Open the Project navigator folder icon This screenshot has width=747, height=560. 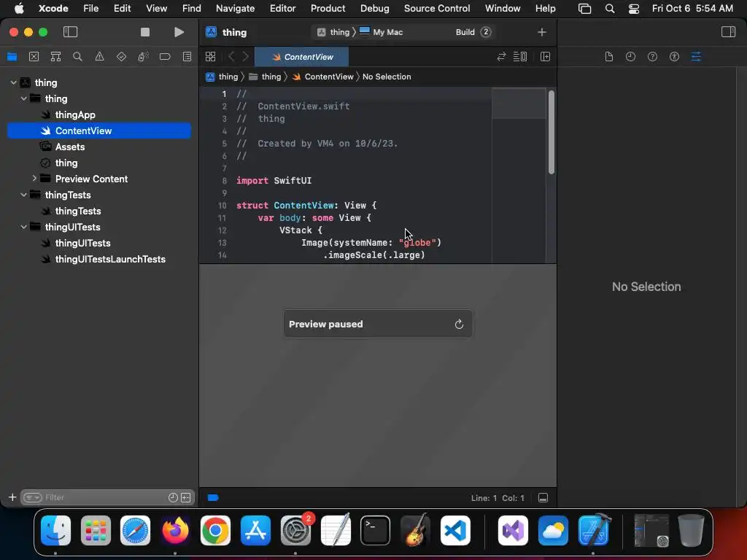pyautogui.click(x=12, y=57)
